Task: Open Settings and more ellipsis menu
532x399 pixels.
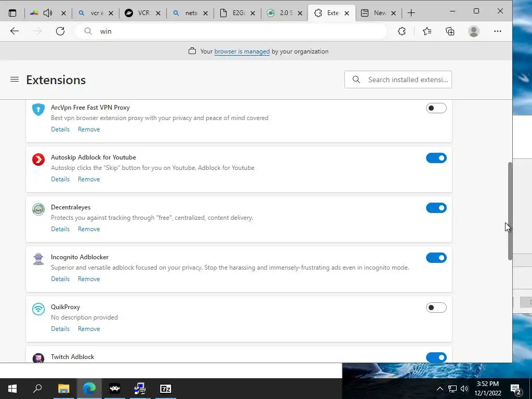Action: pyautogui.click(x=497, y=31)
